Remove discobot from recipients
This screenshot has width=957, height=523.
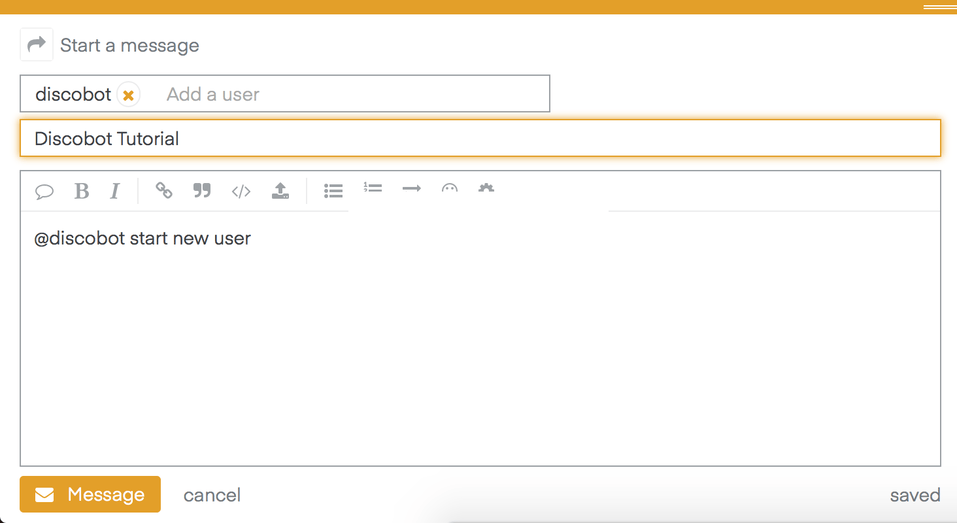click(128, 95)
